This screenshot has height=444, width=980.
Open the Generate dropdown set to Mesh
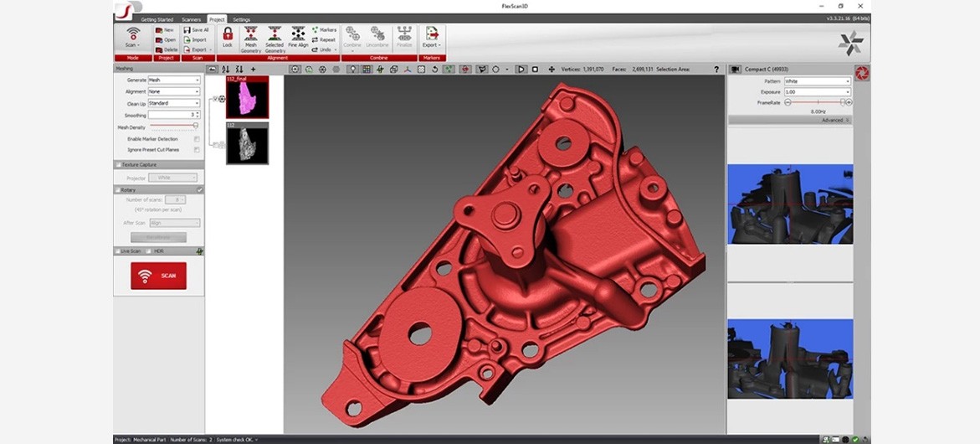tap(173, 80)
